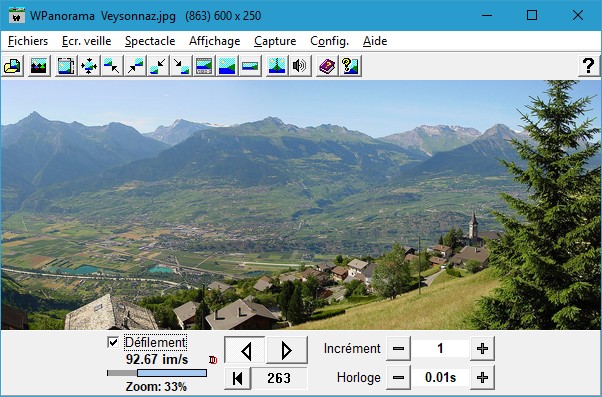Click the framed picture window toolbar icon

pos(66,66)
